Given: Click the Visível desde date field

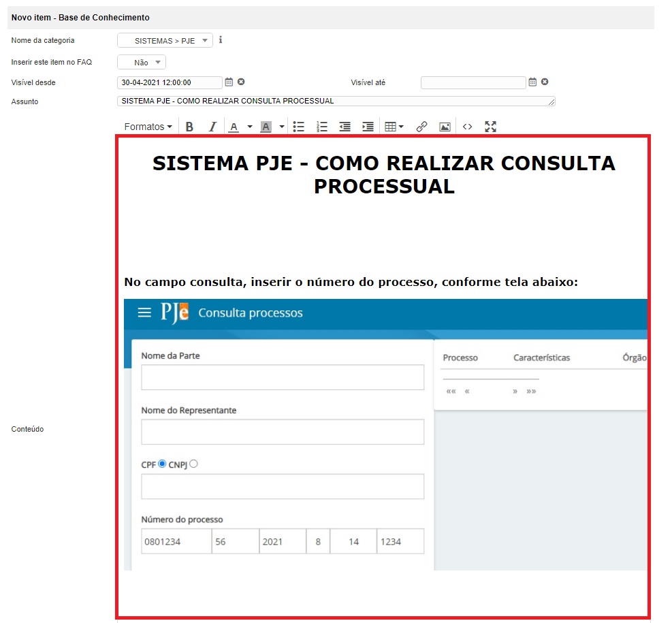Looking at the screenshot, I should [170, 82].
